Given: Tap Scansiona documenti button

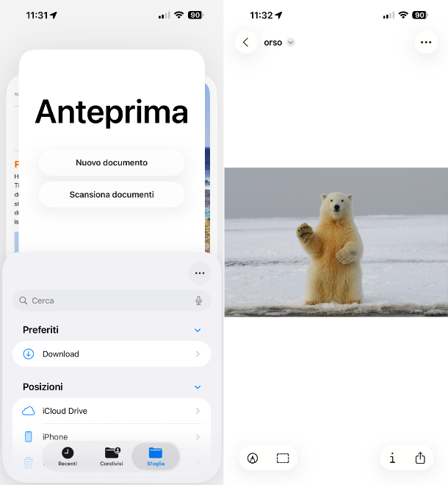Looking at the screenshot, I should 112,195.
